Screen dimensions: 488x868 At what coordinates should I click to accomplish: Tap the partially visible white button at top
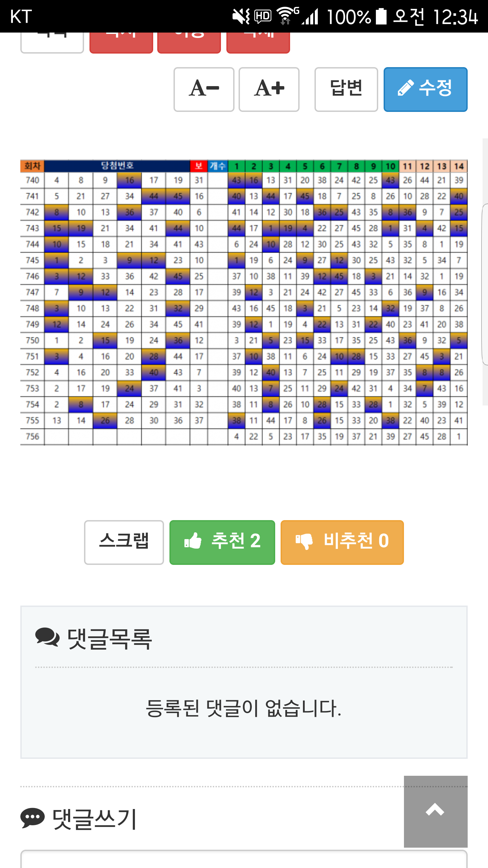coord(52,43)
